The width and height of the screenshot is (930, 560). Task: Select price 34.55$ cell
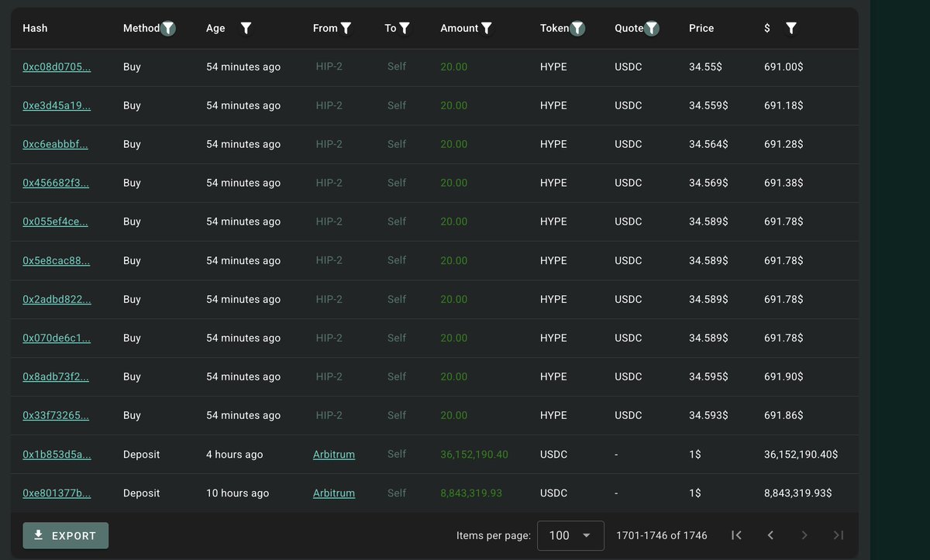[x=706, y=67]
